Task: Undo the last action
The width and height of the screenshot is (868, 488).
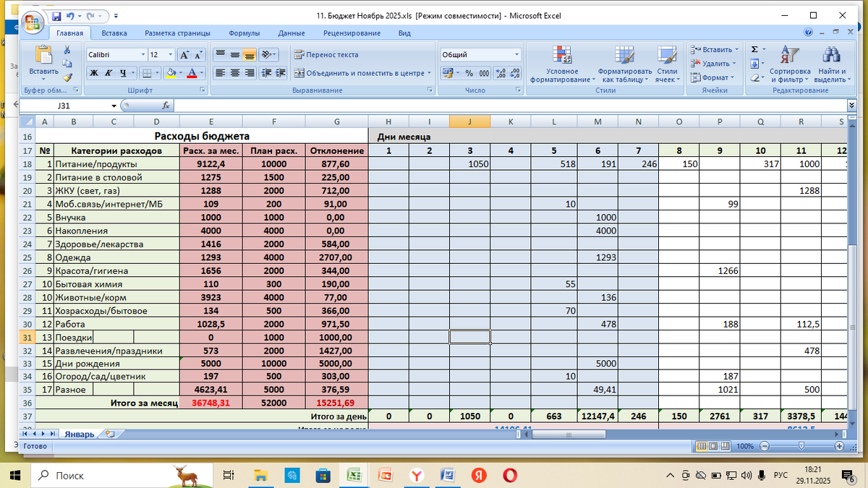Action: tap(70, 15)
